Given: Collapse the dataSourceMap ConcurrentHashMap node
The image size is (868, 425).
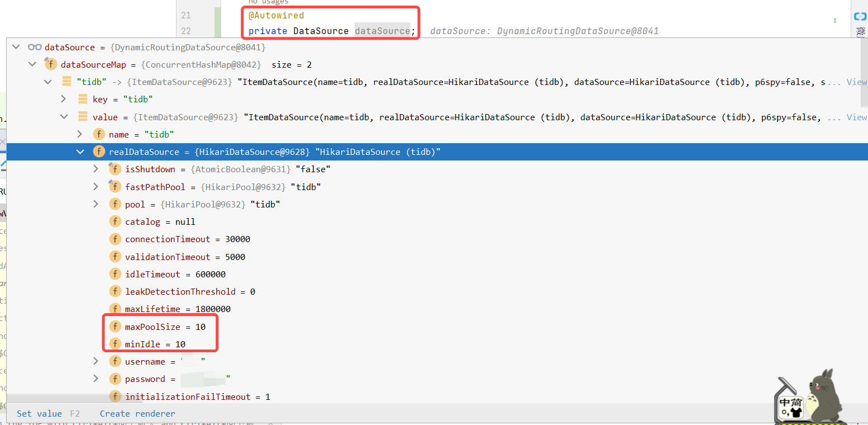Looking at the screenshot, I should pyautogui.click(x=32, y=64).
